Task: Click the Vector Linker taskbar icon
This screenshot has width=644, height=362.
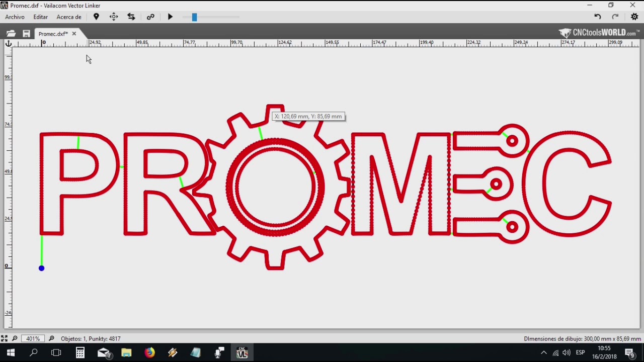Action: click(x=242, y=353)
